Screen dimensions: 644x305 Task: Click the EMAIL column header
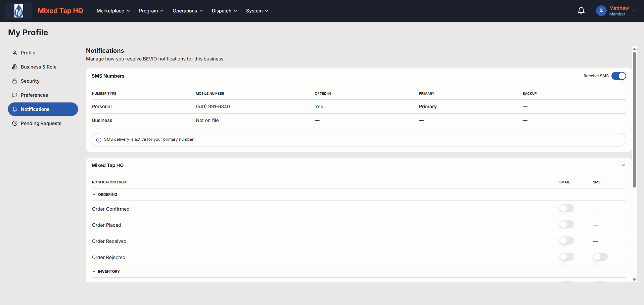pyautogui.click(x=564, y=182)
